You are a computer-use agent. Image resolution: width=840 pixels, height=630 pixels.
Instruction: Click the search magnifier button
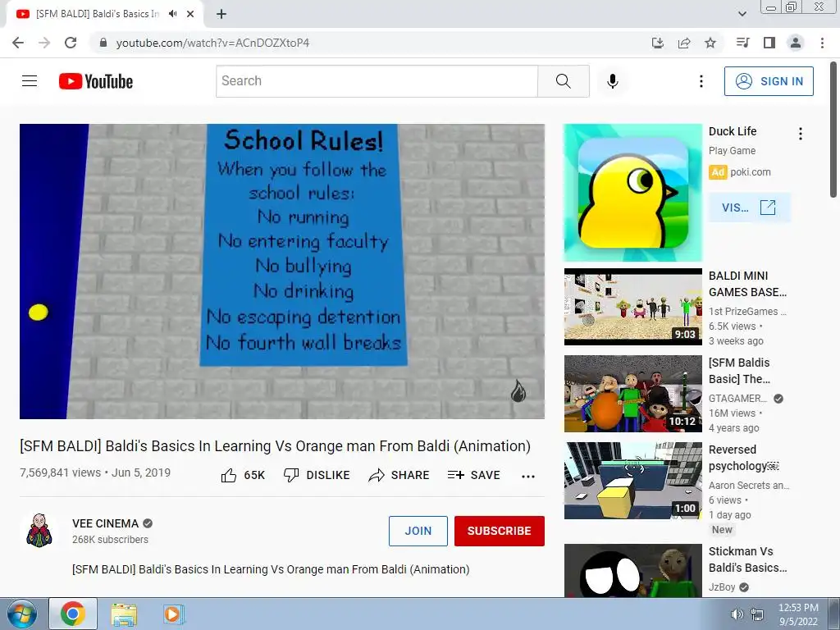(563, 81)
